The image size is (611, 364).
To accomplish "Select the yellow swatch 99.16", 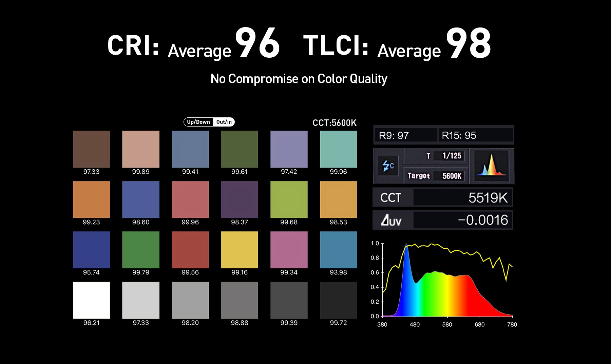I will [240, 250].
